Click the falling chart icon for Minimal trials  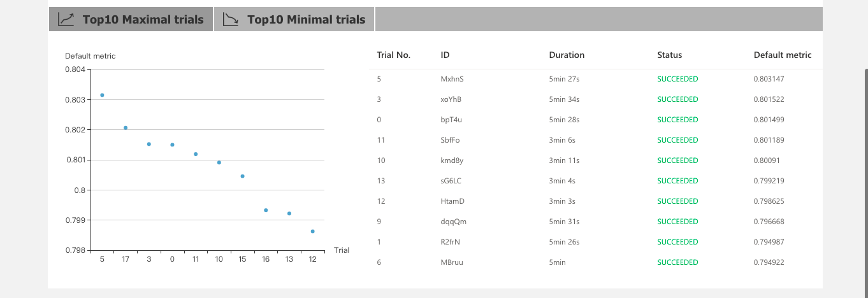(231, 19)
